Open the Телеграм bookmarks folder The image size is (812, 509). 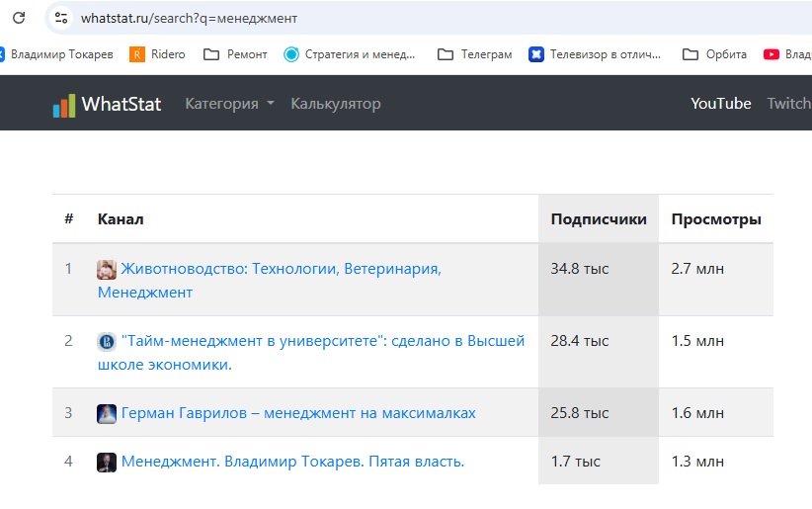click(474, 54)
